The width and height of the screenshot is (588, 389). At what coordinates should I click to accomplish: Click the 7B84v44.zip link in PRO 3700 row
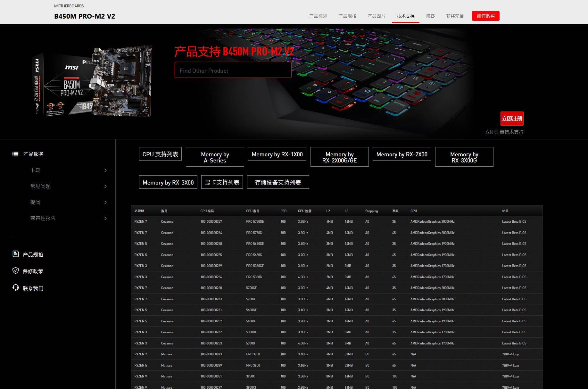[x=510, y=354]
